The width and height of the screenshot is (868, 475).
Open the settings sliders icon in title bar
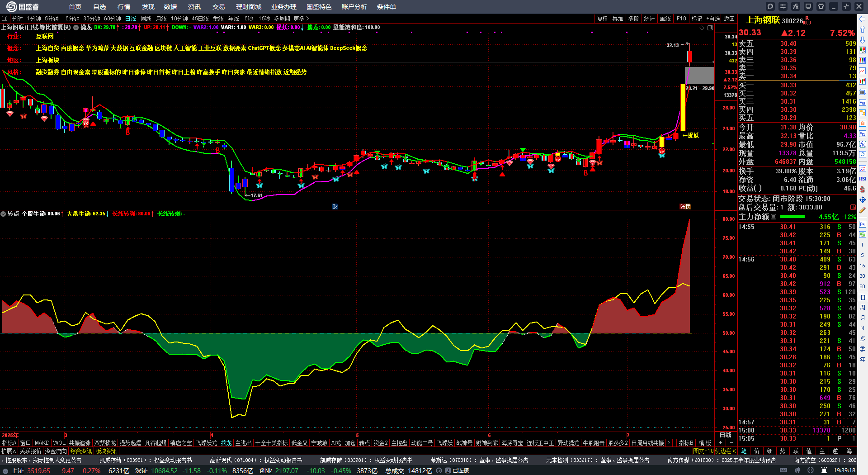pos(783,6)
